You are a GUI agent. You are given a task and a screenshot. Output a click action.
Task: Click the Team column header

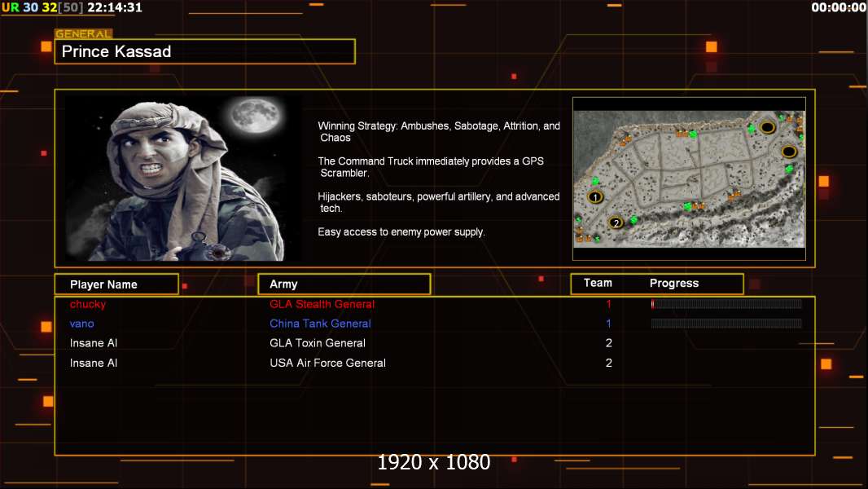tap(598, 283)
